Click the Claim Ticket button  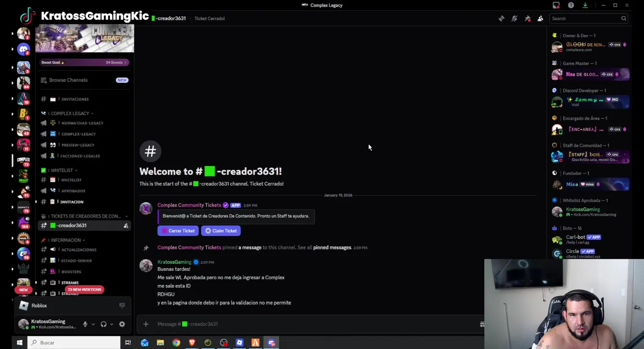(221, 231)
